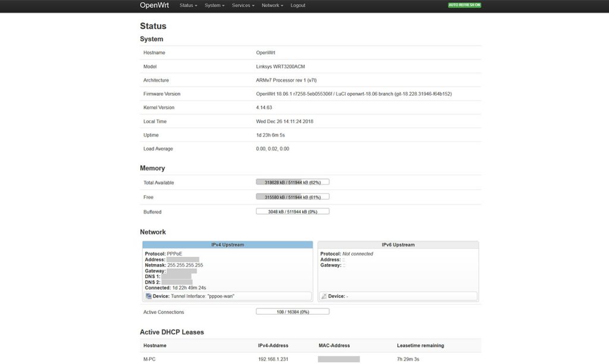Click the Total Available memory bar
The width and height of the screenshot is (609, 364).
point(293,181)
